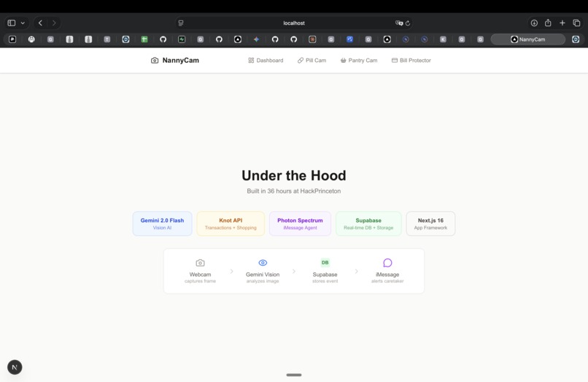
Task: Click the Gemini Vision eye icon
Action: (263, 262)
